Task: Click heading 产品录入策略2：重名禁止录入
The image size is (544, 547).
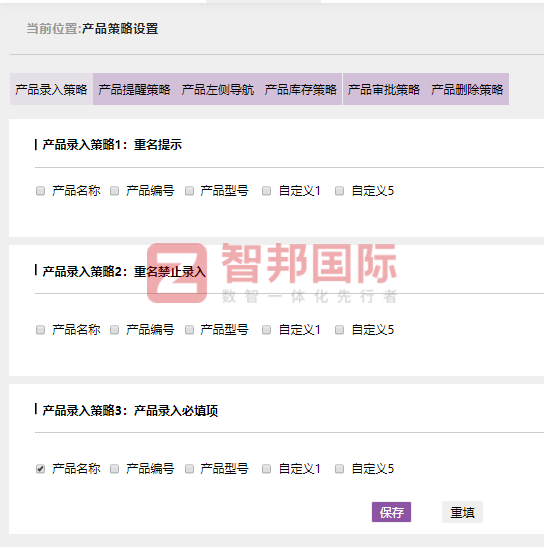Action: pos(124,271)
